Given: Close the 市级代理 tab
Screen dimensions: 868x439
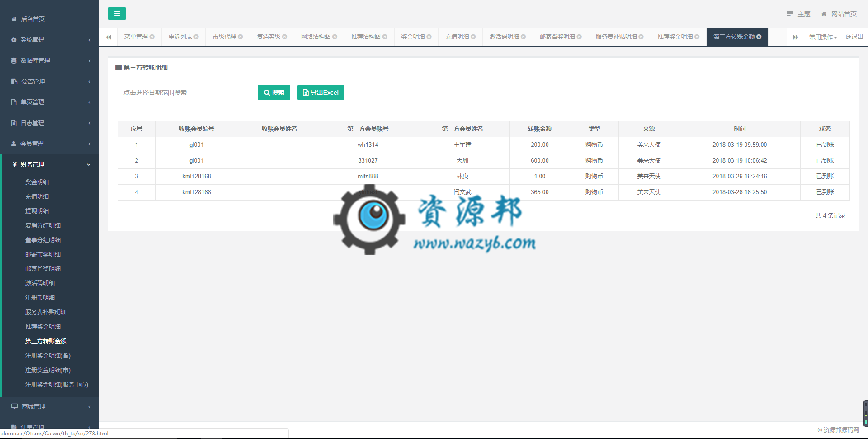Looking at the screenshot, I should click(x=241, y=37).
